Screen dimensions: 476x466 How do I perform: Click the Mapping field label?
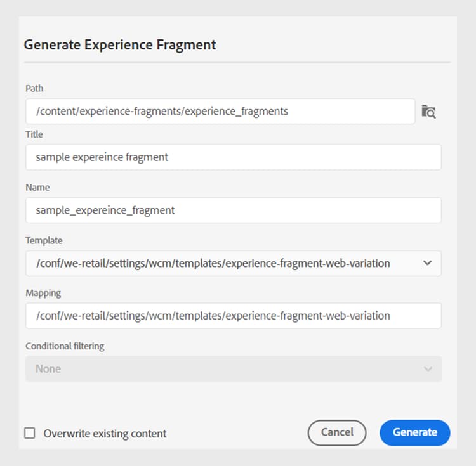(43, 294)
